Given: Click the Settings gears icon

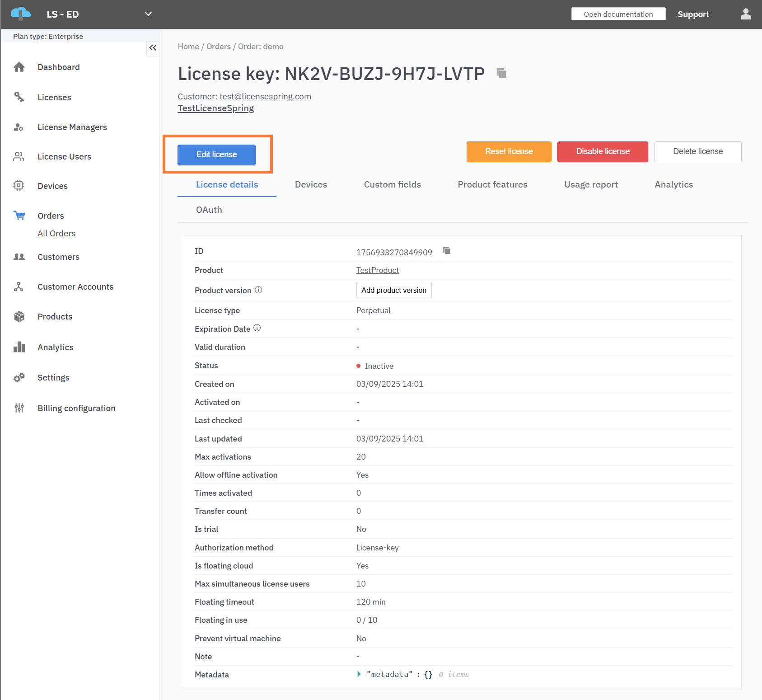Looking at the screenshot, I should 19,378.
